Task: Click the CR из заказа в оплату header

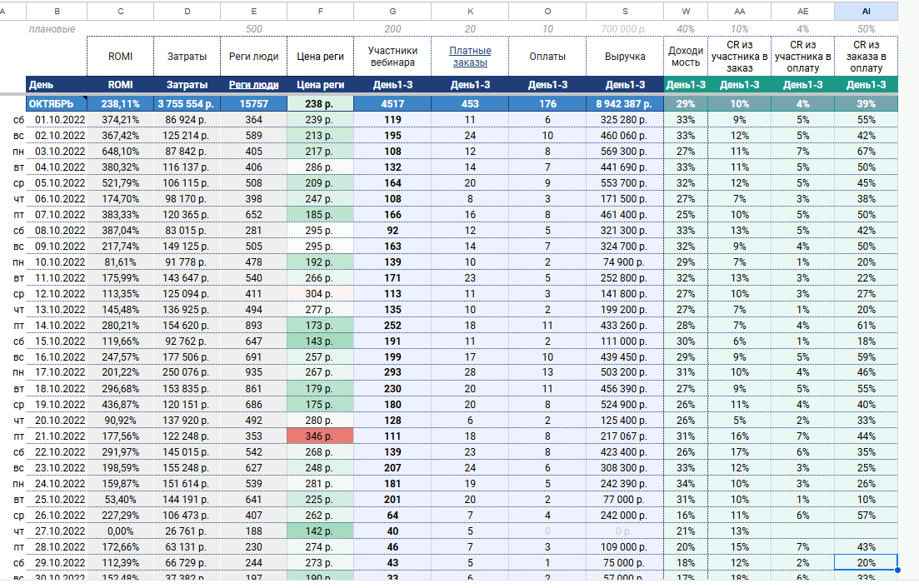Action: (867, 57)
